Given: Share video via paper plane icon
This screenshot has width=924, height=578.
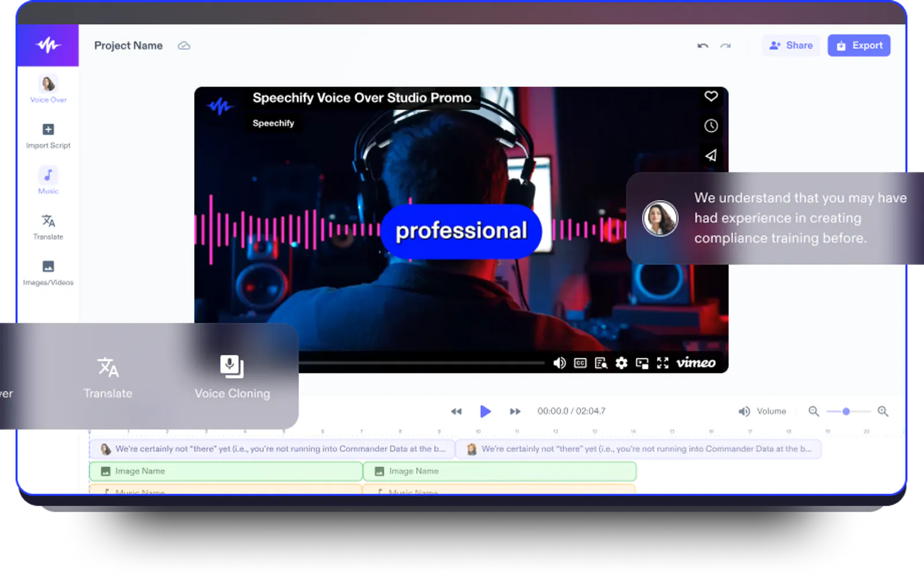Looking at the screenshot, I should (x=711, y=155).
